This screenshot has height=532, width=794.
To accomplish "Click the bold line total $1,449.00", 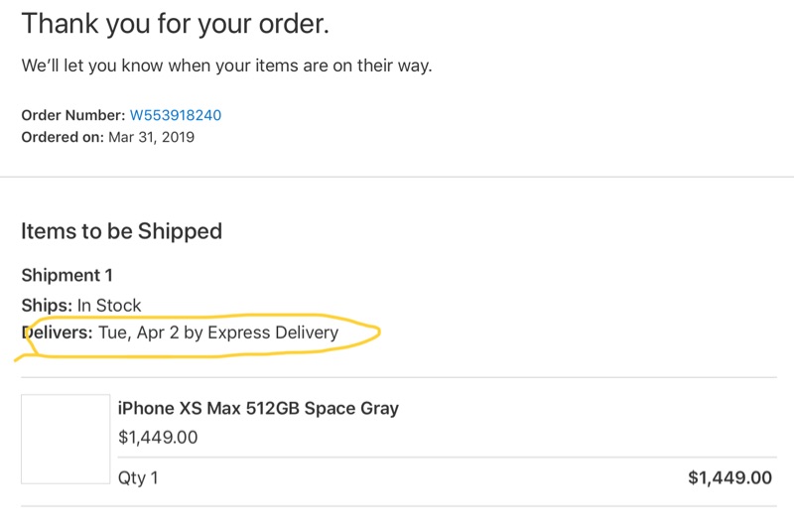I will point(729,477).
